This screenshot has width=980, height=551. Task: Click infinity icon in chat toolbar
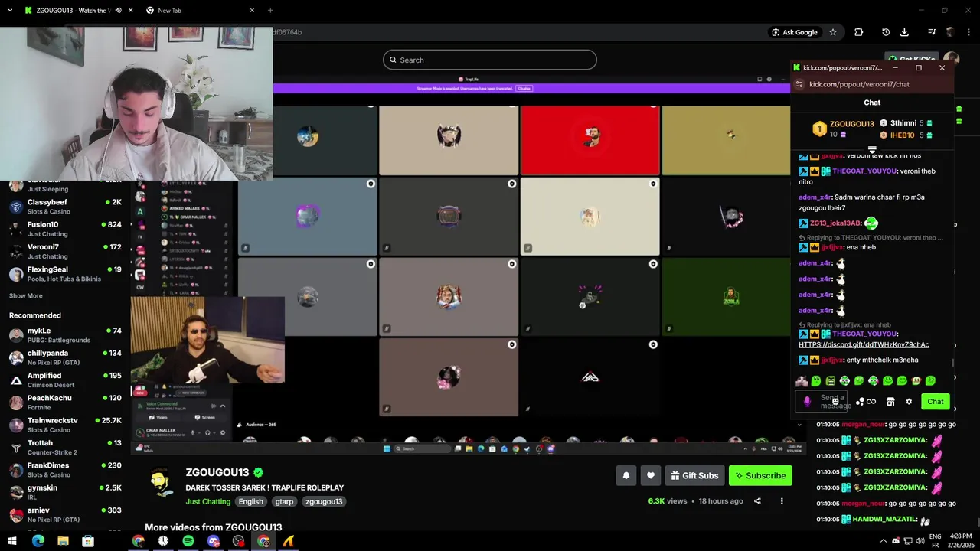click(871, 401)
